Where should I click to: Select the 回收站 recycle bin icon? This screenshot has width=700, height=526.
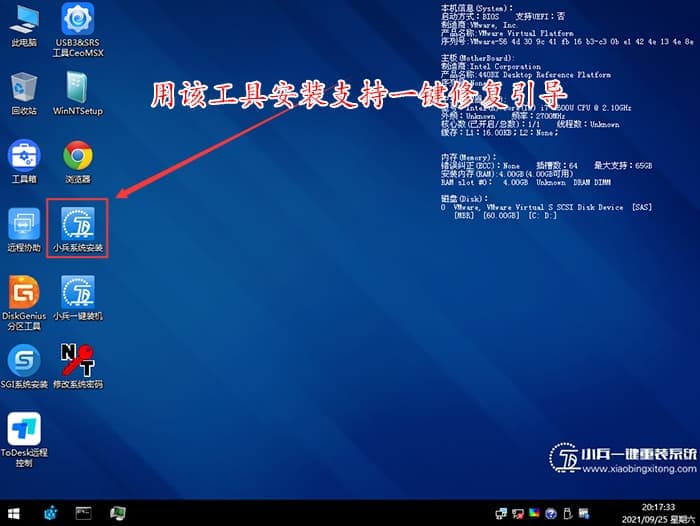click(x=24, y=94)
